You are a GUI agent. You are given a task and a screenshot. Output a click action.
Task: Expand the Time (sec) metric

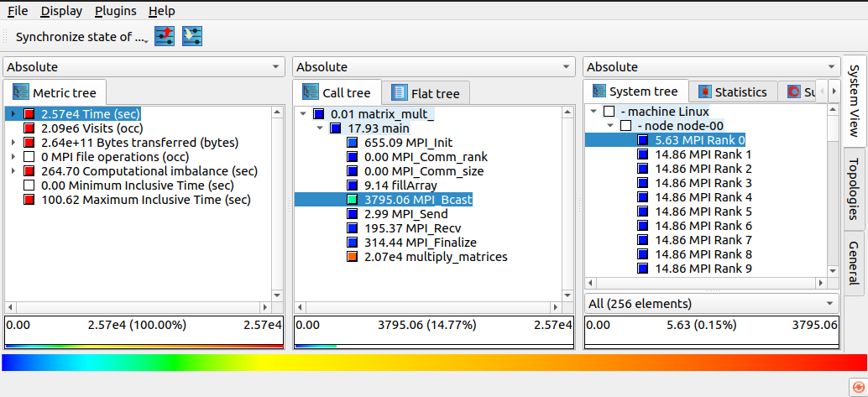[13, 114]
